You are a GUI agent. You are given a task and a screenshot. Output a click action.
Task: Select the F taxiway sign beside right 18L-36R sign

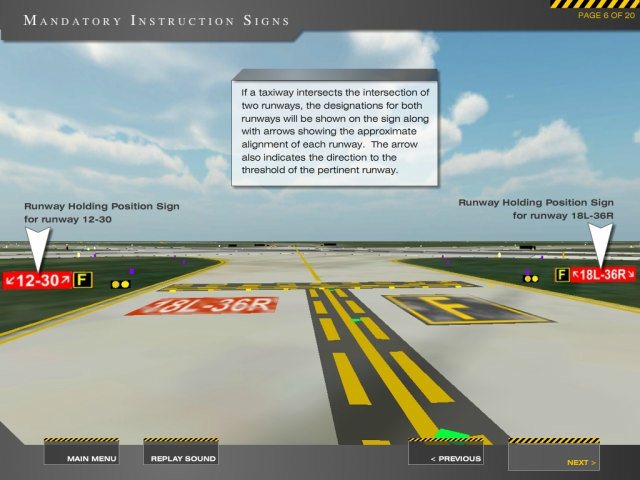[x=562, y=275]
